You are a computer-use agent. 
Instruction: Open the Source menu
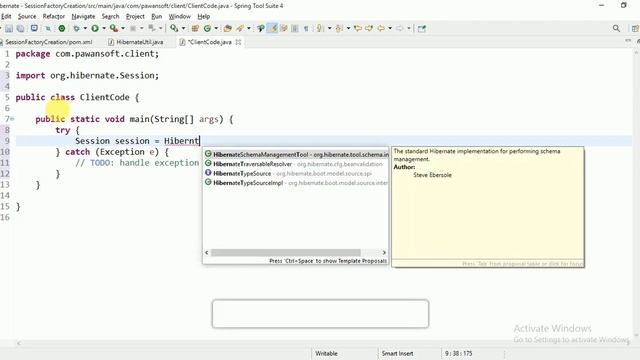[x=27, y=16]
